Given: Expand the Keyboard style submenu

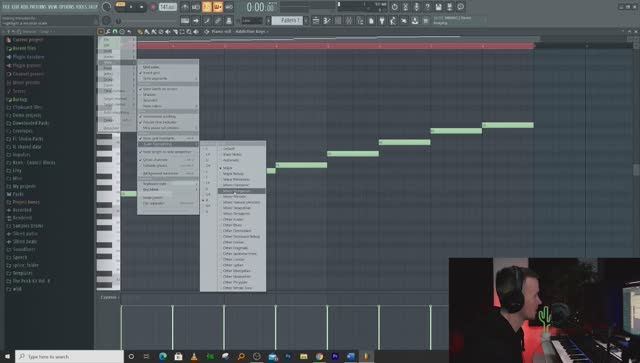Looking at the screenshot, I should click(x=168, y=184).
